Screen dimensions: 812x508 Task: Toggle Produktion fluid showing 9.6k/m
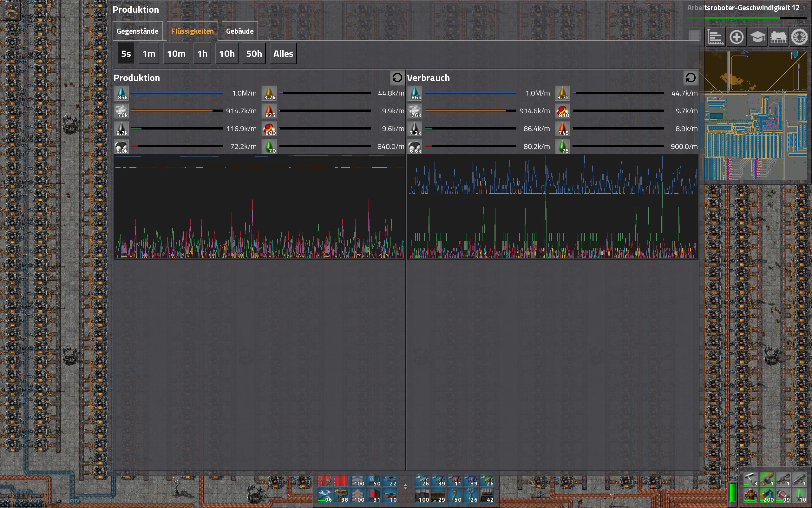pos(269,129)
